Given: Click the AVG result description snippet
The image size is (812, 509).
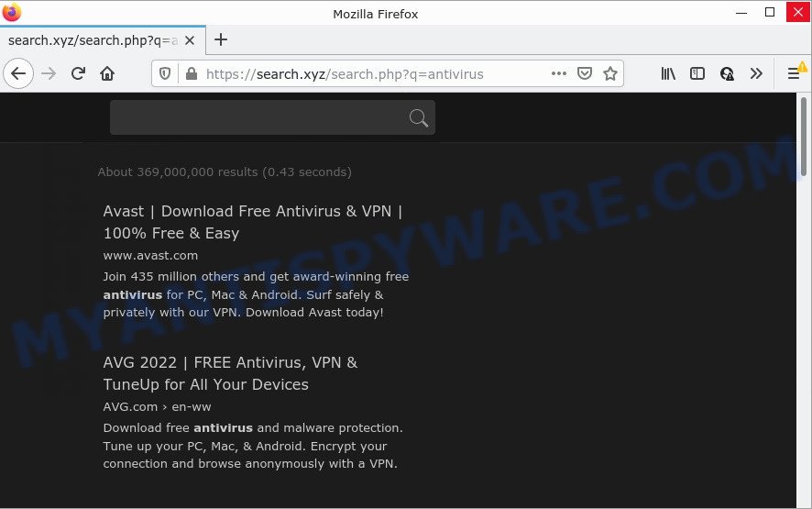Looking at the screenshot, I should pyautogui.click(x=253, y=446).
